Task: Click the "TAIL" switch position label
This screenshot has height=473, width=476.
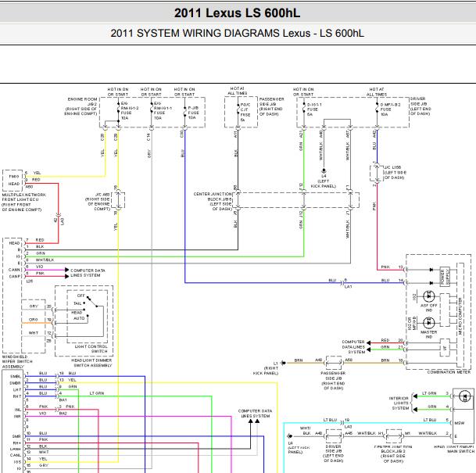Action: pos(77,303)
